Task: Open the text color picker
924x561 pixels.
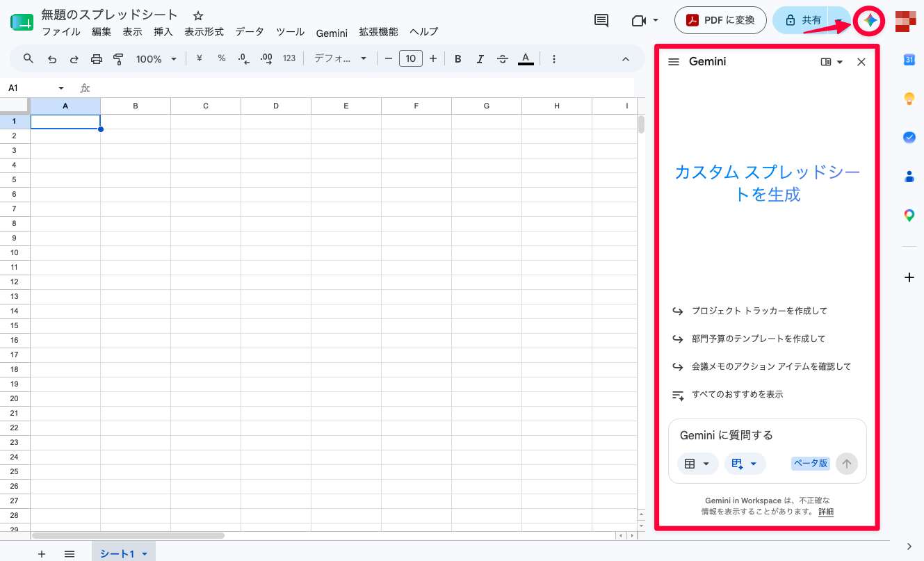Action: coord(526,59)
